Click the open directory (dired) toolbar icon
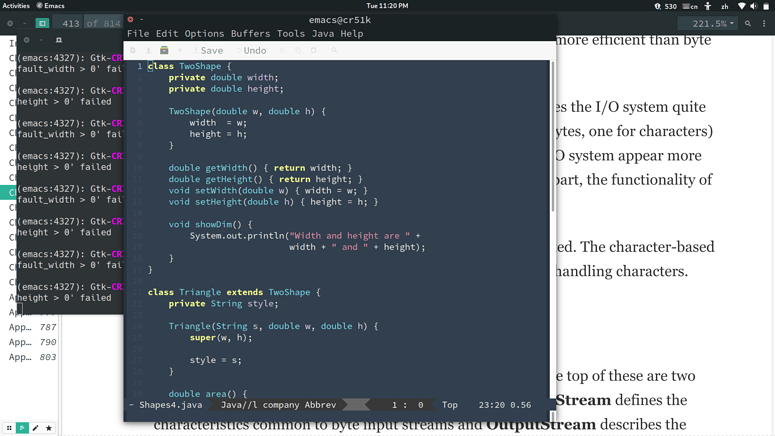Image resolution: width=775 pixels, height=436 pixels. coord(164,50)
